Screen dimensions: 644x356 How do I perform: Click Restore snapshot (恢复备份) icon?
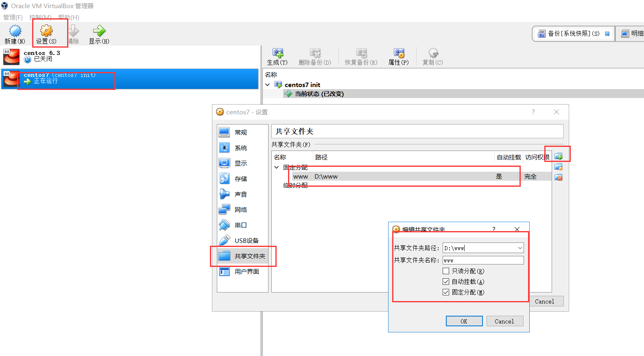click(x=361, y=53)
